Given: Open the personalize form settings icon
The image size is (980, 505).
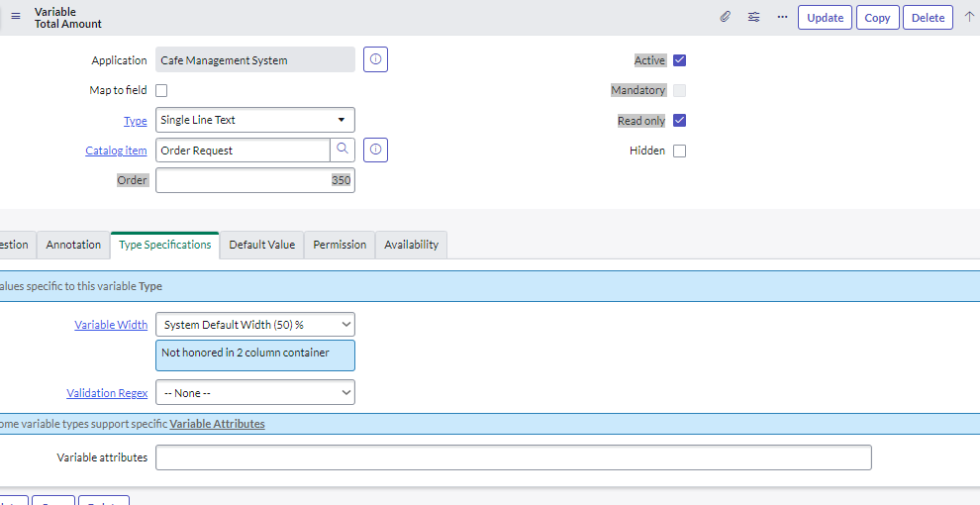Looking at the screenshot, I should (x=753, y=17).
